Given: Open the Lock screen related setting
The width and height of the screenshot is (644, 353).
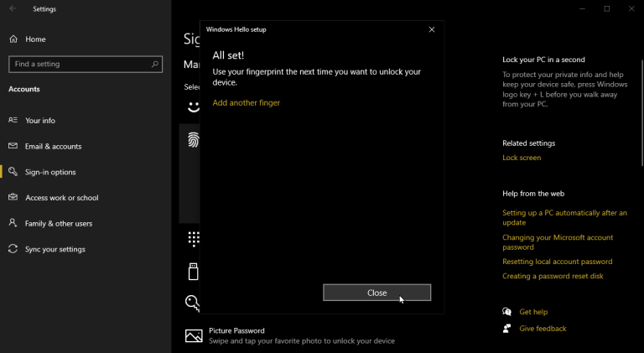Looking at the screenshot, I should pyautogui.click(x=522, y=158).
